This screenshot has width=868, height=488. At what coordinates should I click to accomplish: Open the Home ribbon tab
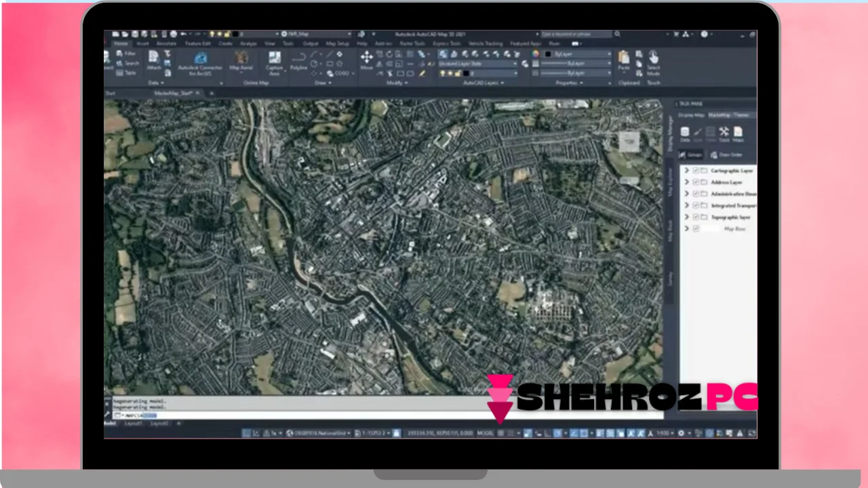pyautogui.click(x=120, y=43)
